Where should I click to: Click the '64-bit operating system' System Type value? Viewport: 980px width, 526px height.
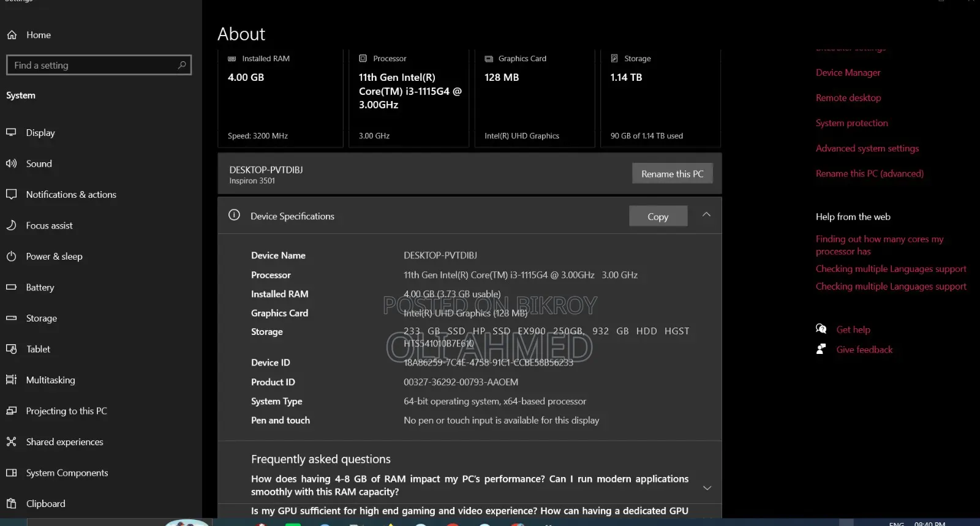coord(495,401)
